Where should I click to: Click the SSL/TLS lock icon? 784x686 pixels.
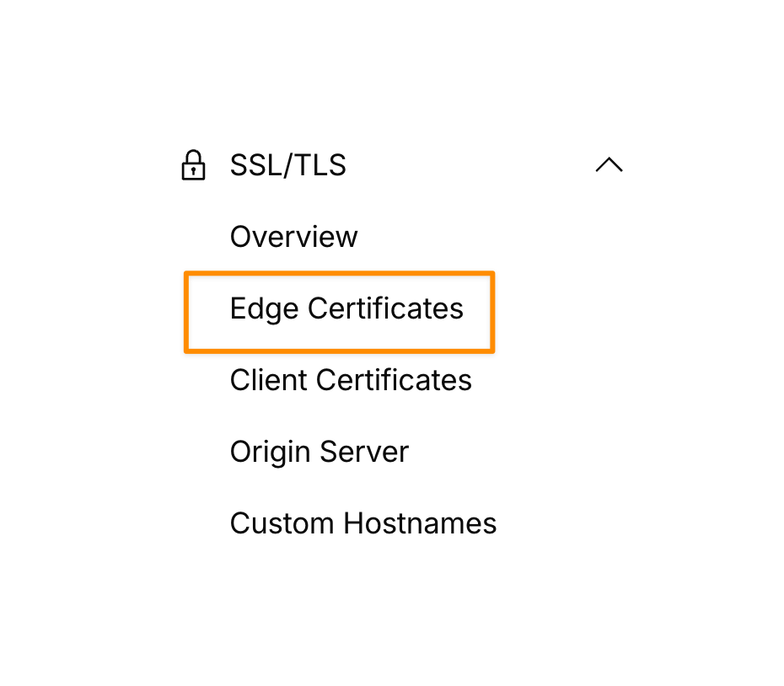(193, 165)
